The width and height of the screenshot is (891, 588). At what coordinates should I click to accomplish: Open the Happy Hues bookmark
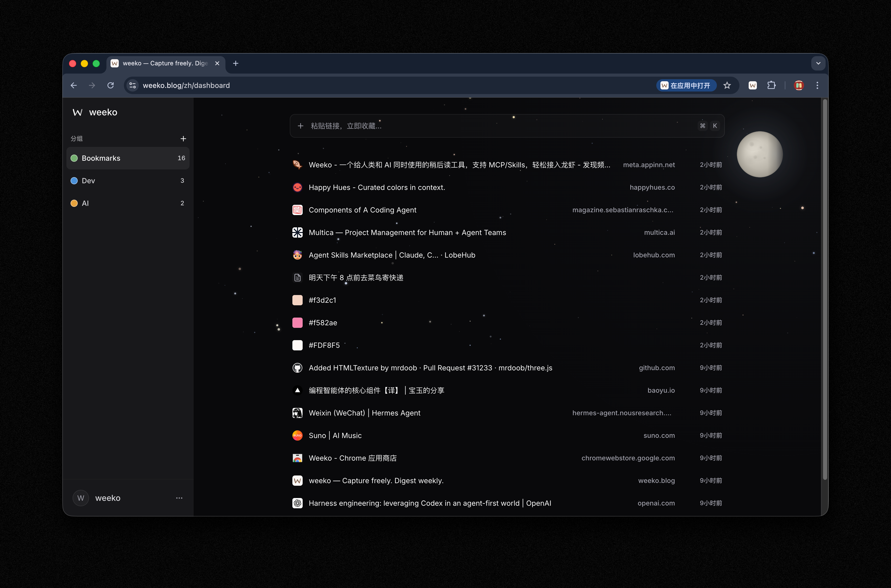point(377,188)
